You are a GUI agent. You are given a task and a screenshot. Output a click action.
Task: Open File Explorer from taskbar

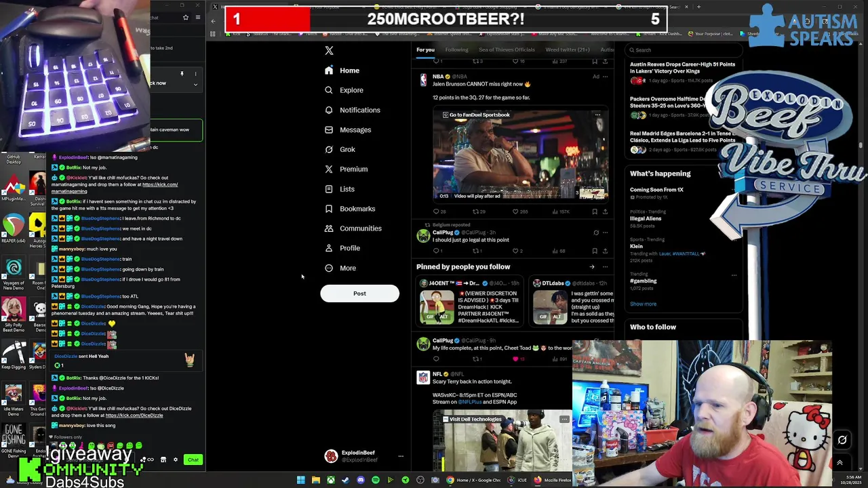(x=315, y=480)
